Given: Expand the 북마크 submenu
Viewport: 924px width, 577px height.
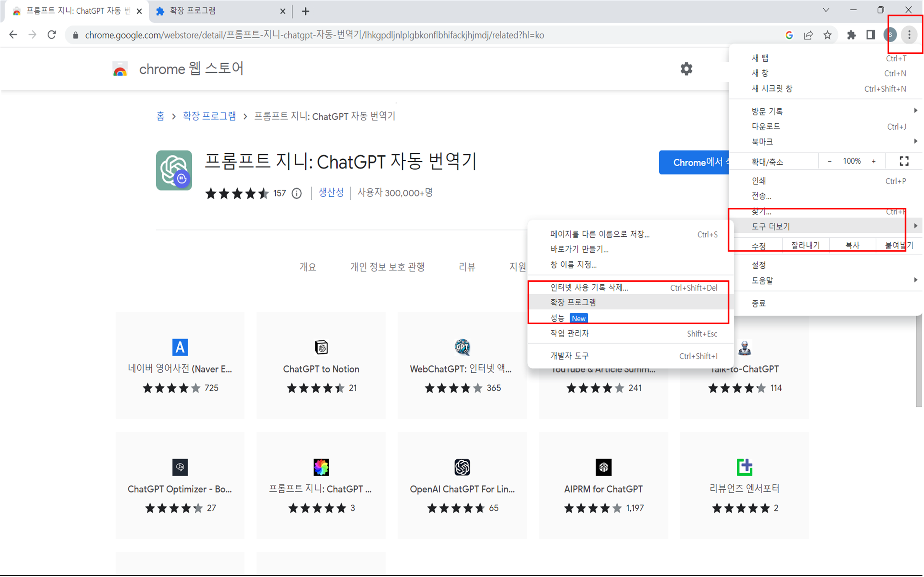Looking at the screenshot, I should (x=825, y=141).
